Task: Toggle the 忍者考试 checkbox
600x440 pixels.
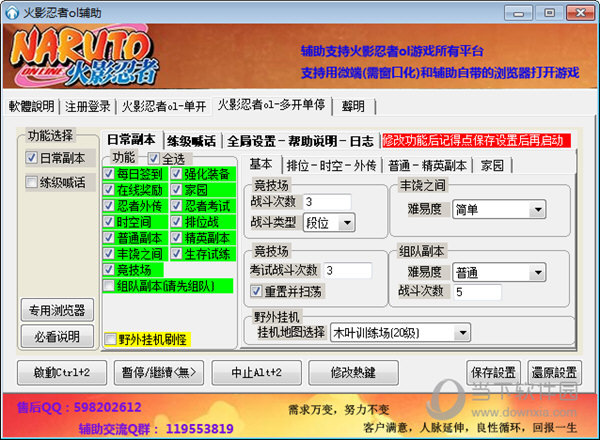Action: click(x=176, y=206)
